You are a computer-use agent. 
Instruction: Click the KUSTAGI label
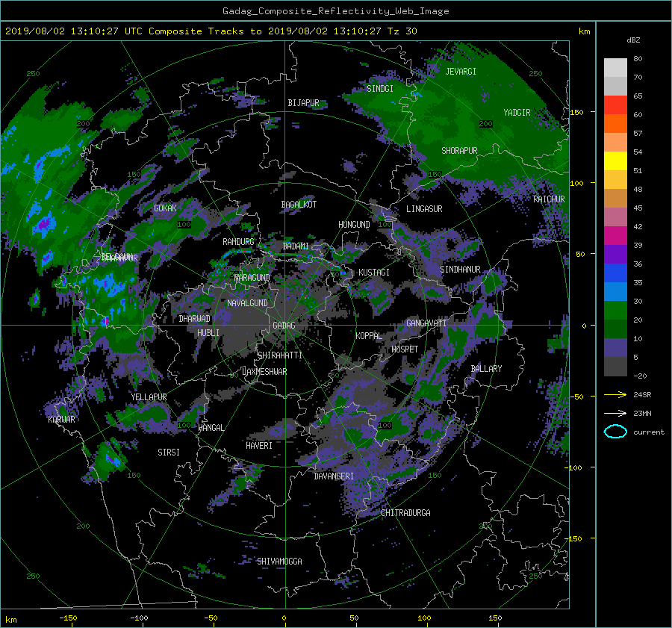(x=374, y=273)
